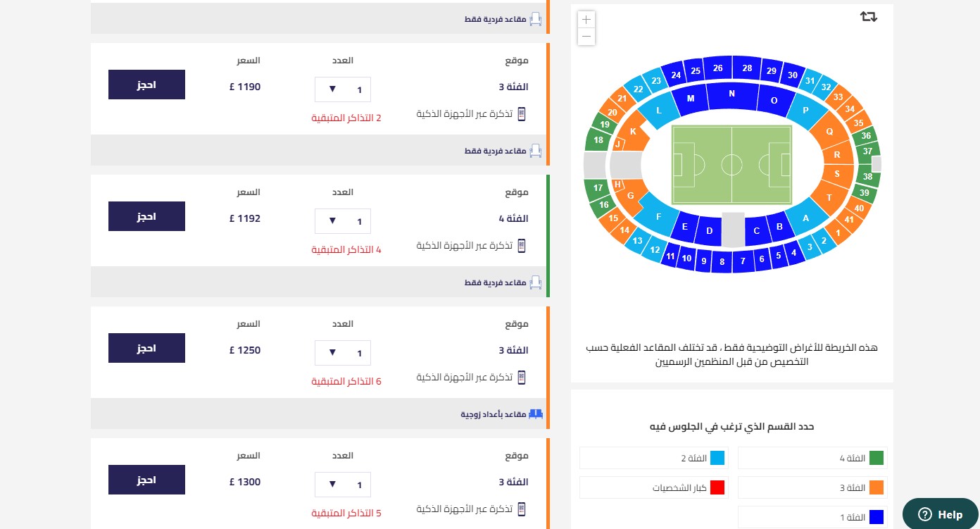Filter by الفئة 3 orange category
Image resolution: width=980 pixels, height=529 pixels.
(x=812, y=487)
